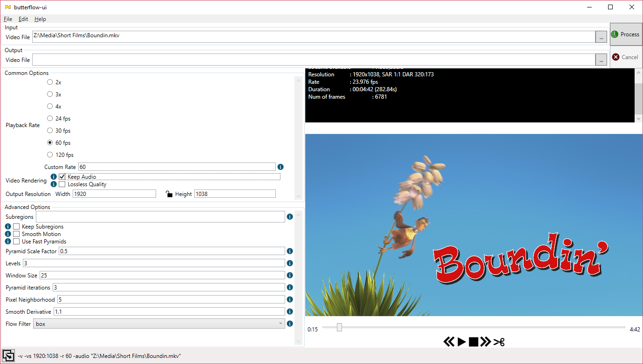Open info icon beside Use Fast Pyramids
Viewport: 643px width, 364px height.
[8, 242]
